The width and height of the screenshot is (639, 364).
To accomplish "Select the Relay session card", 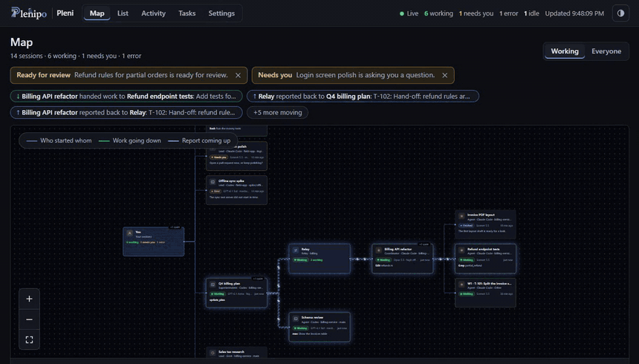I will (x=319, y=259).
